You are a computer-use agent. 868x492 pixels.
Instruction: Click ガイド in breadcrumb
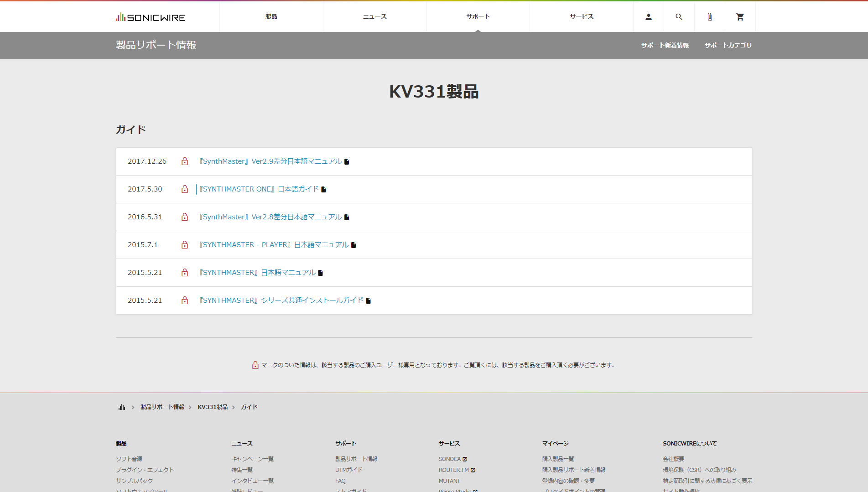(x=249, y=407)
